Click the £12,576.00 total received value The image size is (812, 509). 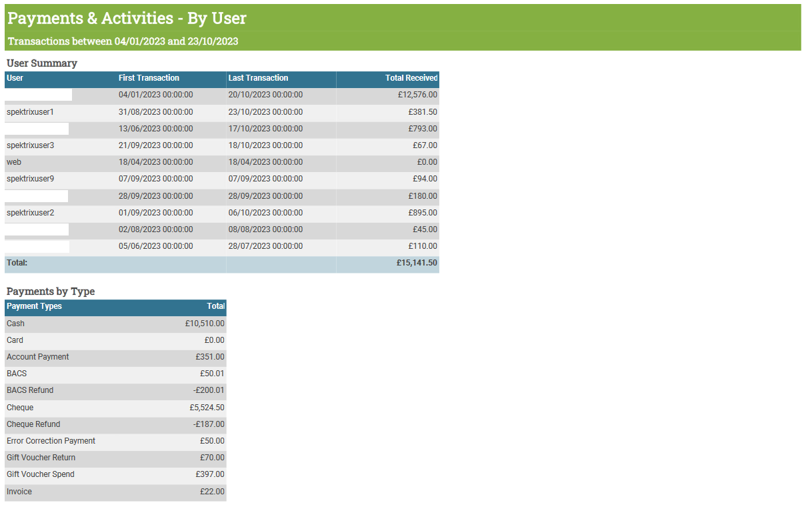[x=417, y=95]
